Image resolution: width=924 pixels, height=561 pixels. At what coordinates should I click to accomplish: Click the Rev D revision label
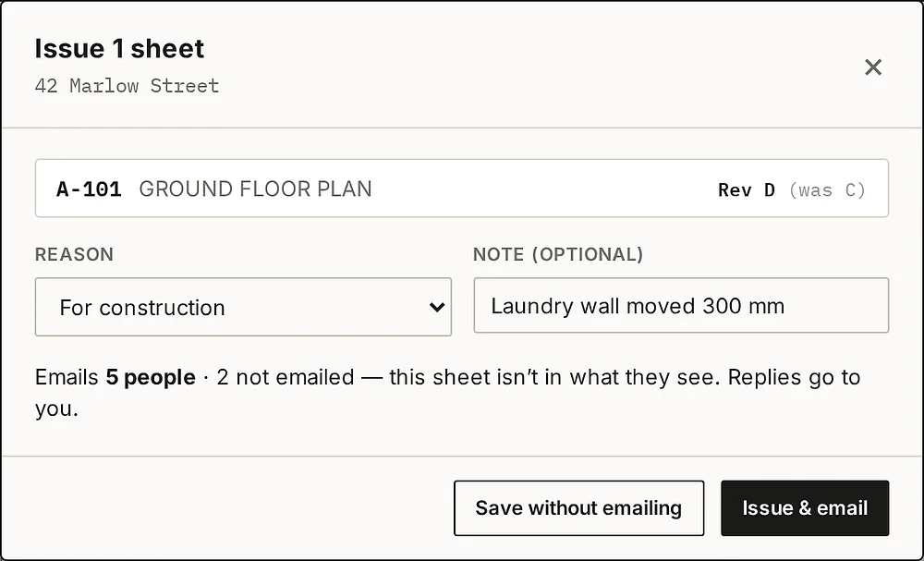pos(746,189)
